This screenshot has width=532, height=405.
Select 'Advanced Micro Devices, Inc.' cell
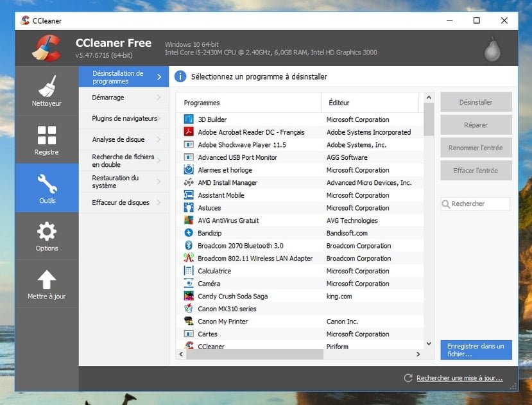pos(369,183)
